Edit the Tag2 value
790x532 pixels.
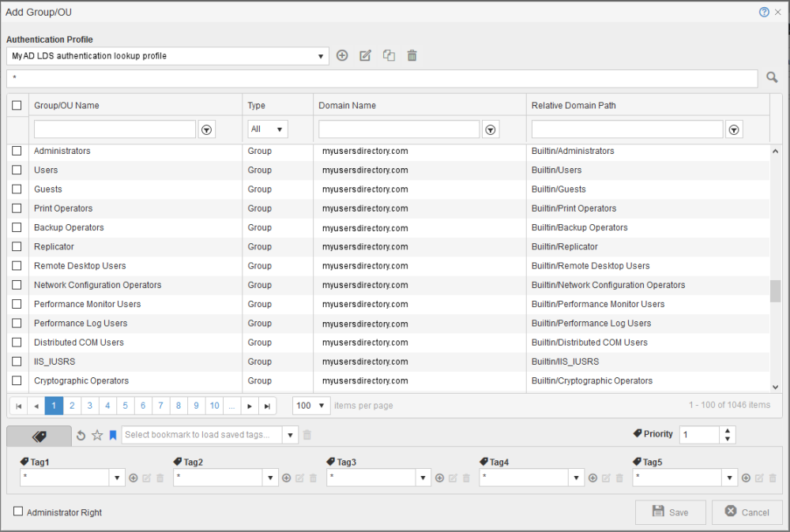tap(299, 478)
